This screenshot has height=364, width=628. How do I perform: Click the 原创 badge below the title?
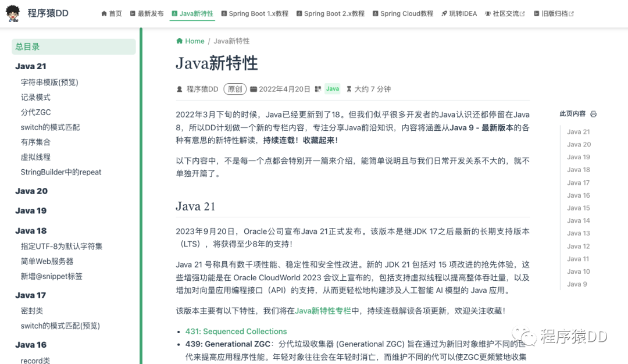click(235, 89)
